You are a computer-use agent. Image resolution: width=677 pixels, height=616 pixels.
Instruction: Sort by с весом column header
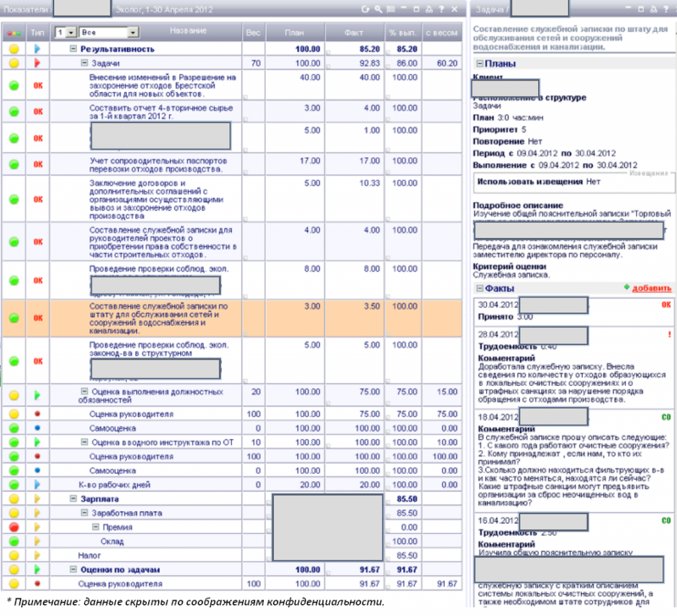tap(442, 33)
